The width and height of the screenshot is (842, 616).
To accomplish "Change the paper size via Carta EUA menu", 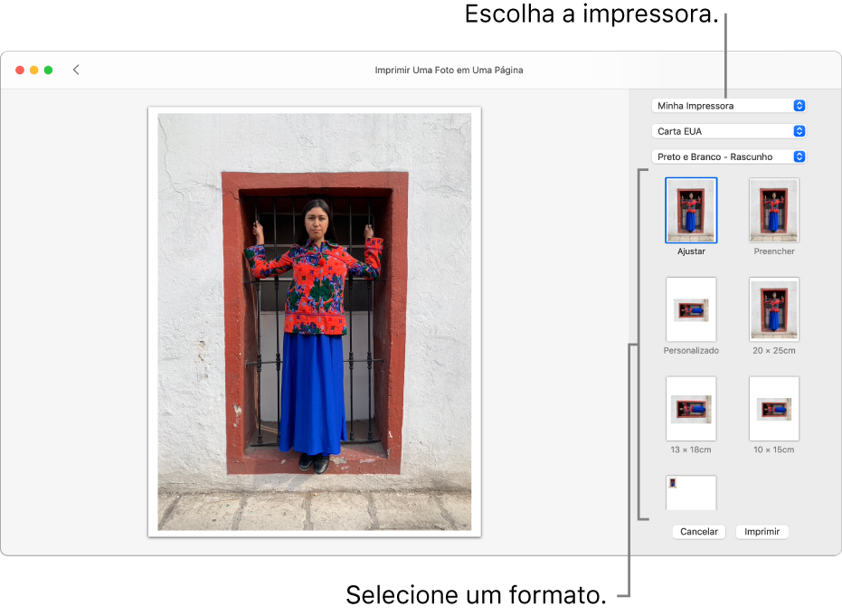I will pyautogui.click(x=729, y=130).
